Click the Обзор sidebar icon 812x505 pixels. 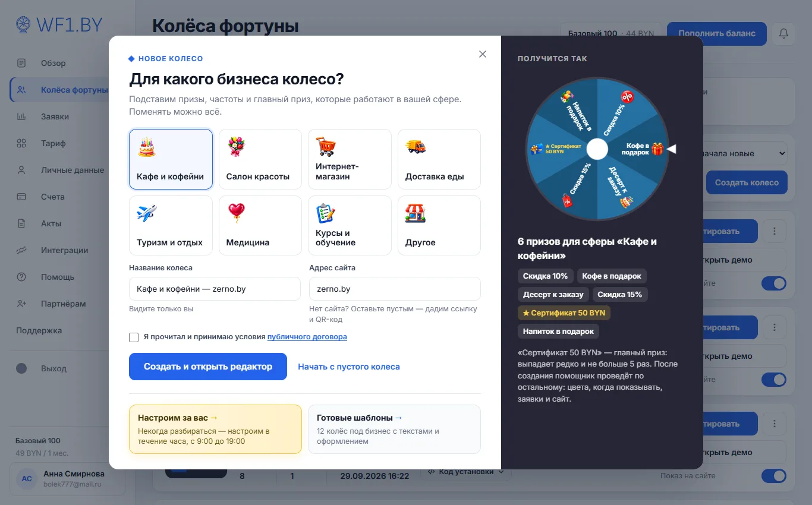pyautogui.click(x=21, y=63)
